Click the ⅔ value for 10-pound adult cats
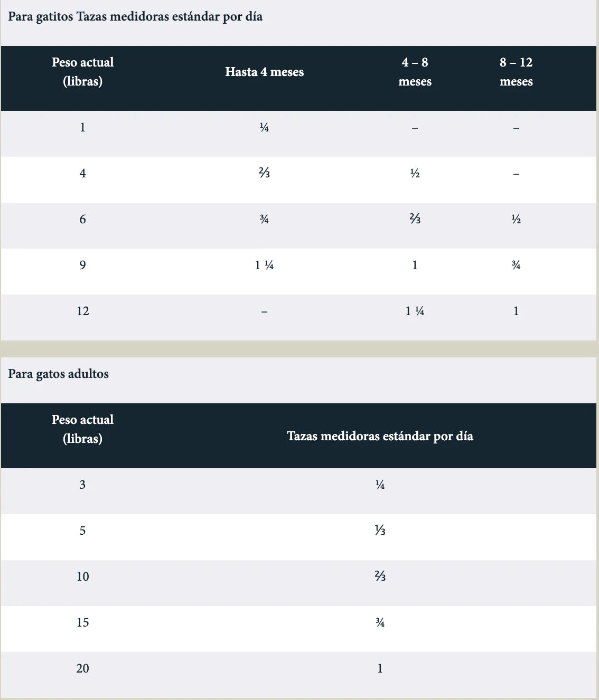The height and width of the screenshot is (700, 599). 380,576
